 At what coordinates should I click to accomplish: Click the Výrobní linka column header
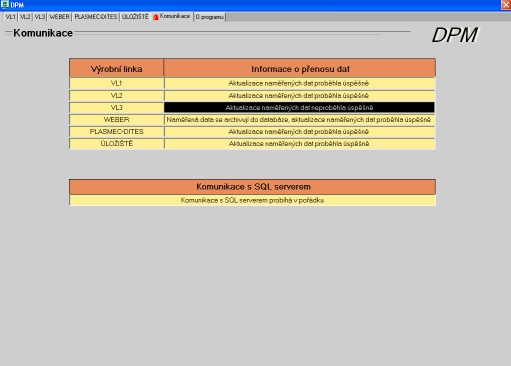click(x=116, y=68)
